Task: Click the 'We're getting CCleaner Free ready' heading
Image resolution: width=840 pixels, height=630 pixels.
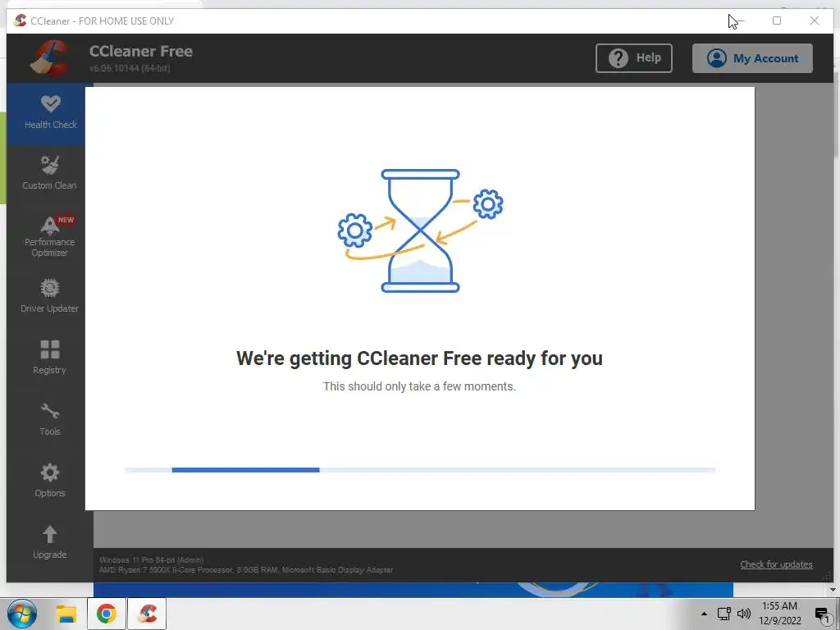Action: pyautogui.click(x=419, y=358)
